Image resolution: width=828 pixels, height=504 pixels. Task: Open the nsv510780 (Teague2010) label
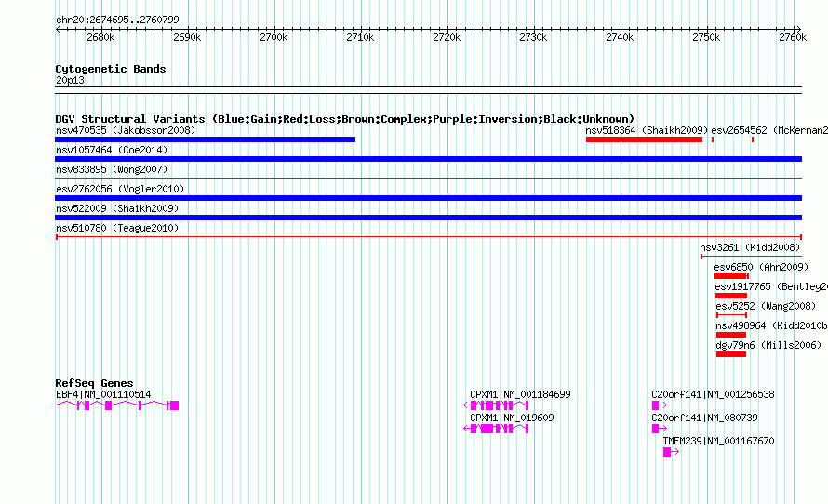click(x=117, y=228)
